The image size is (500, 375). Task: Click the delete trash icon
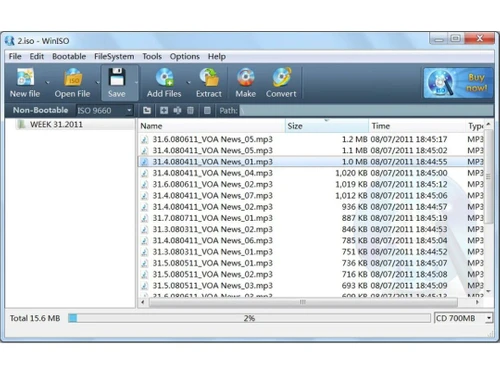tap(190, 110)
